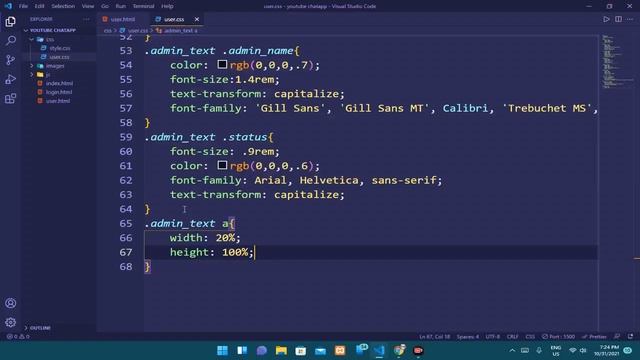The width and height of the screenshot is (640, 360).
Task: Click the errors and warnings status indicator
Action: point(18,336)
